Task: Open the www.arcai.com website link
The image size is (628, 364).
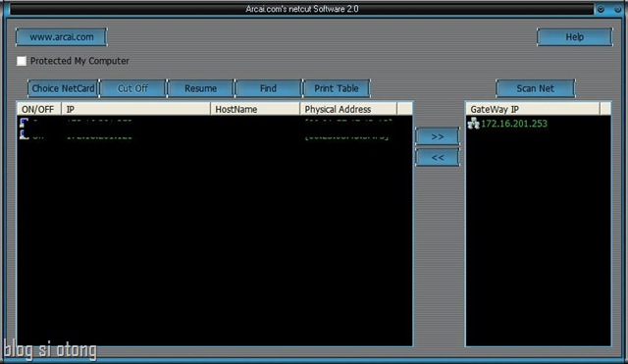Action: (x=61, y=37)
